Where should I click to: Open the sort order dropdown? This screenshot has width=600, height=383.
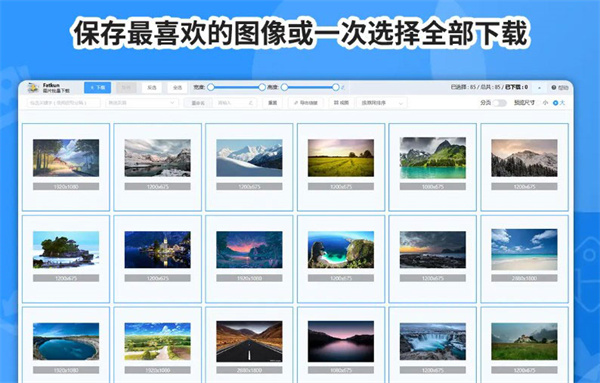382,103
